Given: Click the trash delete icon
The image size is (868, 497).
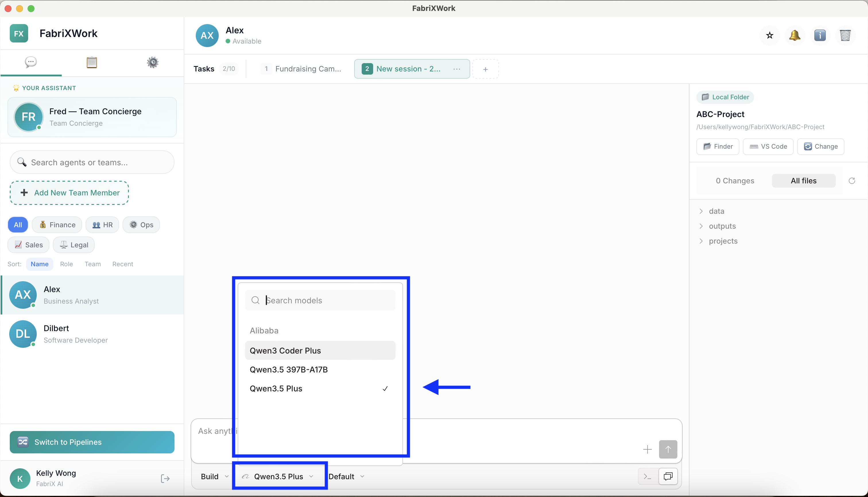Looking at the screenshot, I should click(845, 35).
